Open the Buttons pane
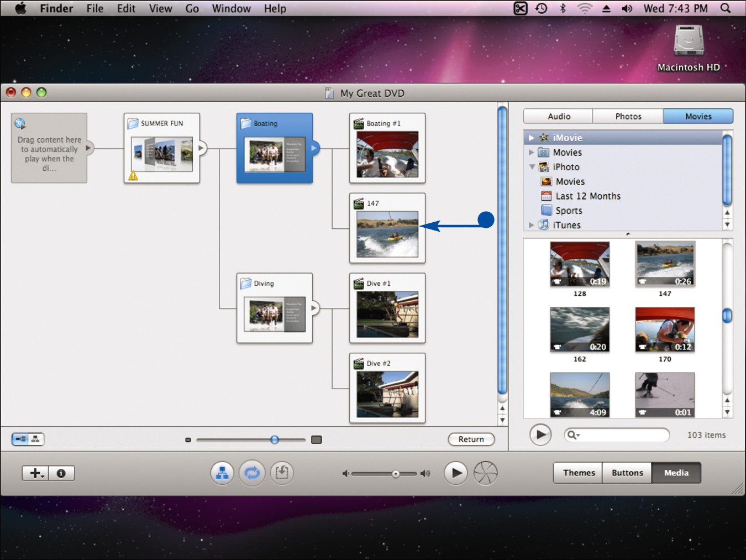 point(627,473)
